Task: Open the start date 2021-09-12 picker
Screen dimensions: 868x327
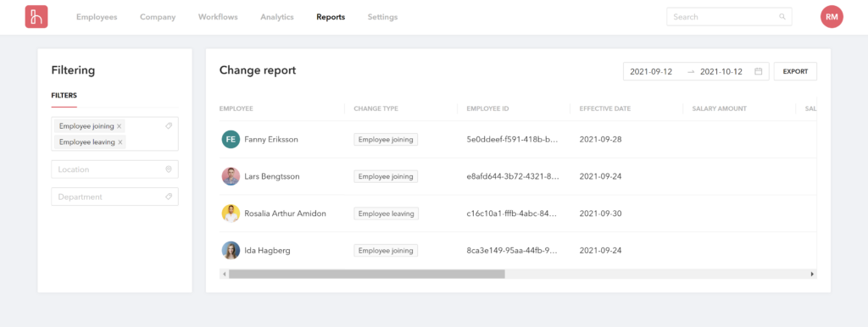Action: [x=651, y=71]
